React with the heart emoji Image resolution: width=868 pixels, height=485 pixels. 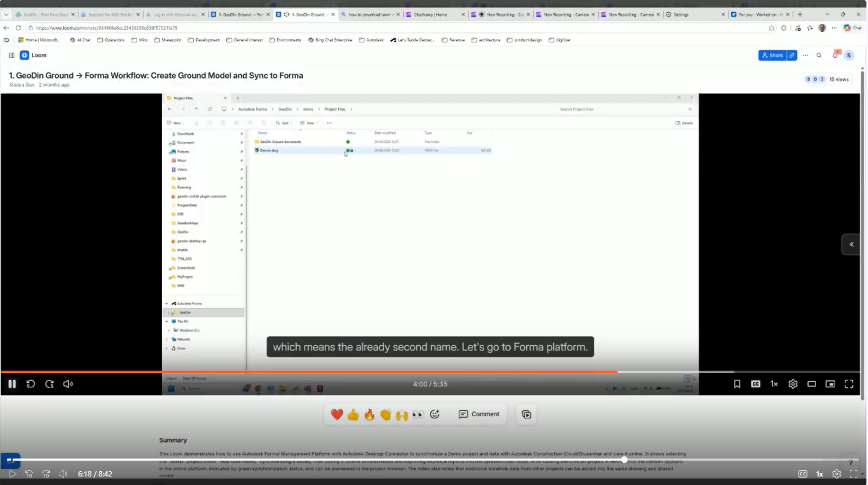[x=337, y=414]
